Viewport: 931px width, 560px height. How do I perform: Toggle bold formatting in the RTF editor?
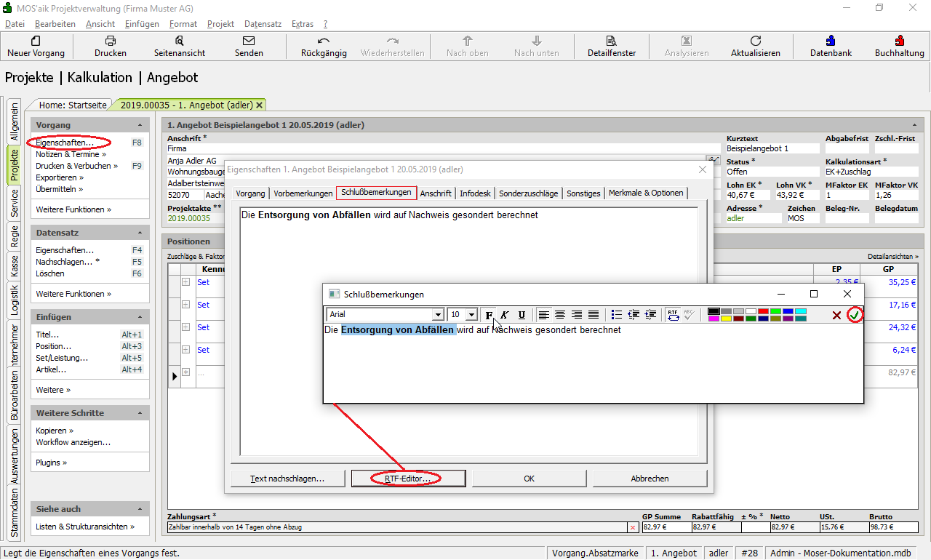(x=489, y=315)
